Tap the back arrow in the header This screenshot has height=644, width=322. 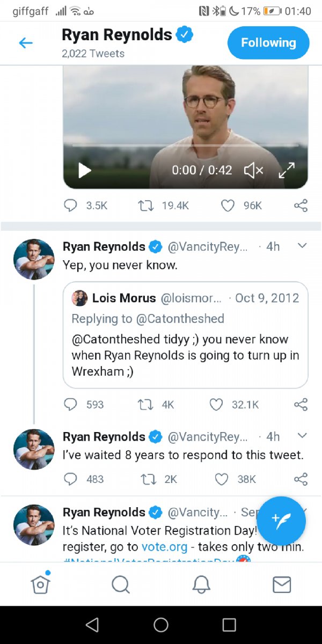click(26, 43)
